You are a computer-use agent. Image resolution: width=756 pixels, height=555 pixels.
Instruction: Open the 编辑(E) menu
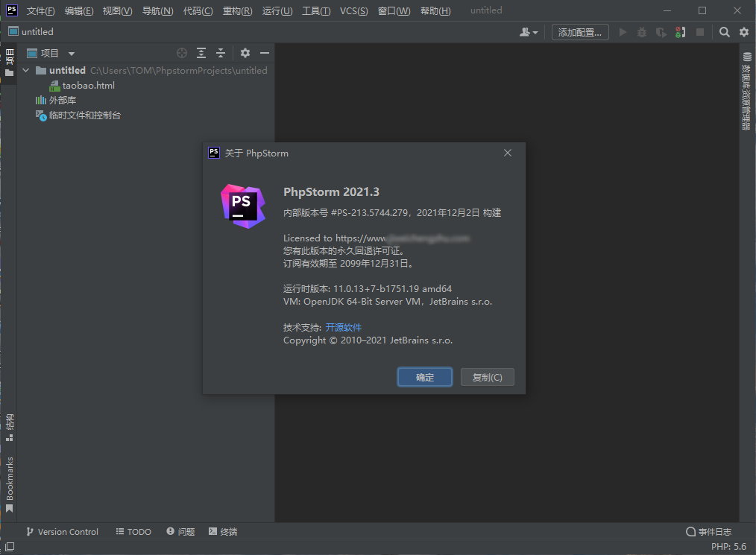tap(79, 10)
